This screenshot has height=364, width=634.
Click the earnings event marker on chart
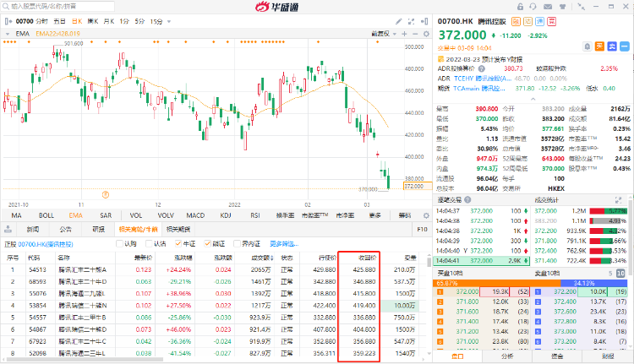coord(105,195)
